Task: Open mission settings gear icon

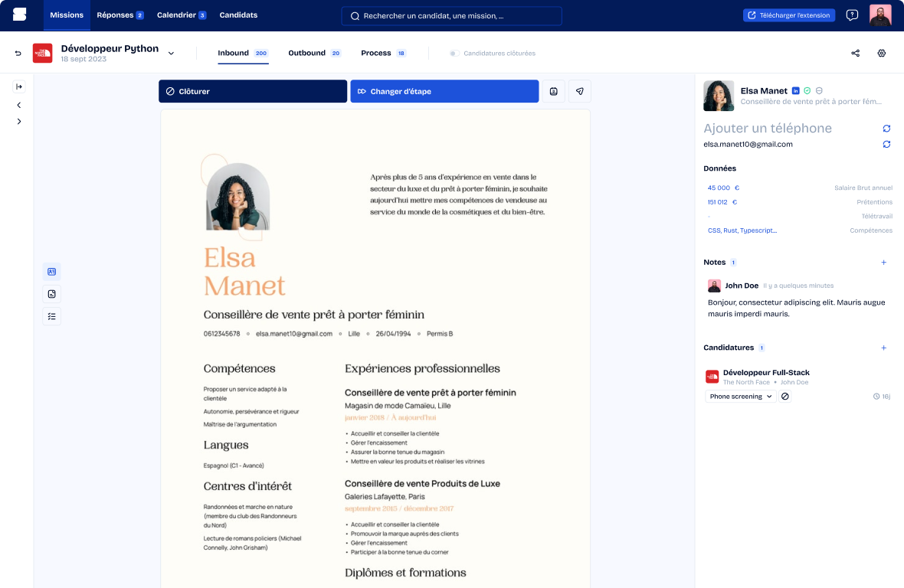Action: click(882, 54)
